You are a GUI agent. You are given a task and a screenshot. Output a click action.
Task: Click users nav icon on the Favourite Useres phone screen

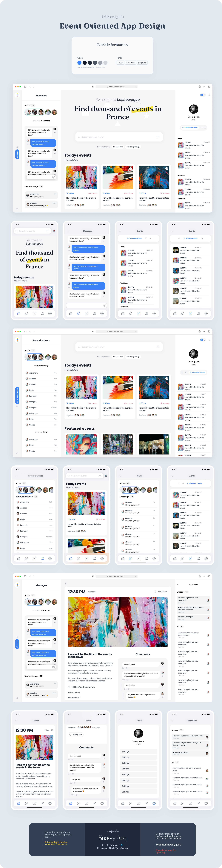point(43,558)
